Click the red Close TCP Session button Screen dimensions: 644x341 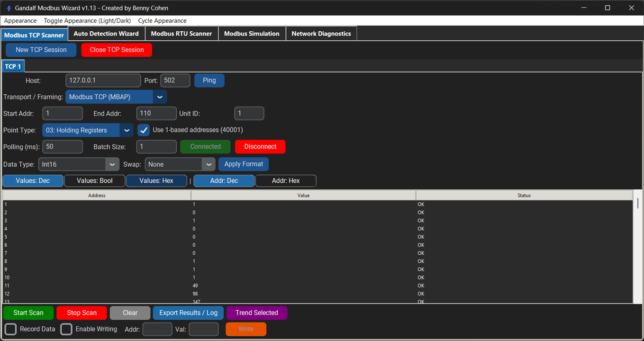[x=117, y=50]
